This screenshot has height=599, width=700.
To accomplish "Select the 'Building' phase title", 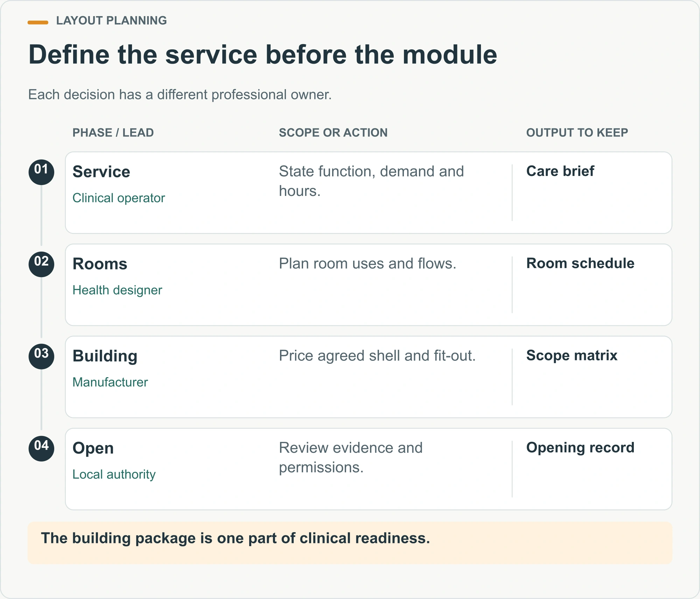I will (x=105, y=356).
